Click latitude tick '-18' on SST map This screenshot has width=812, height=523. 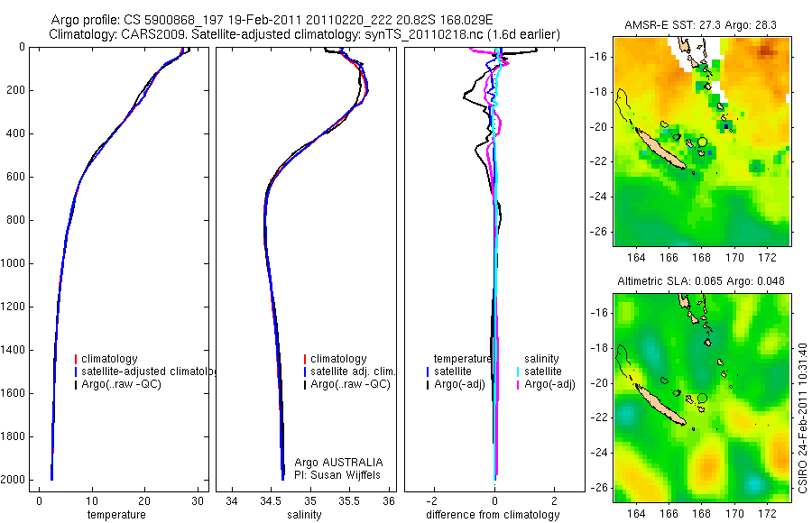pyautogui.click(x=597, y=92)
